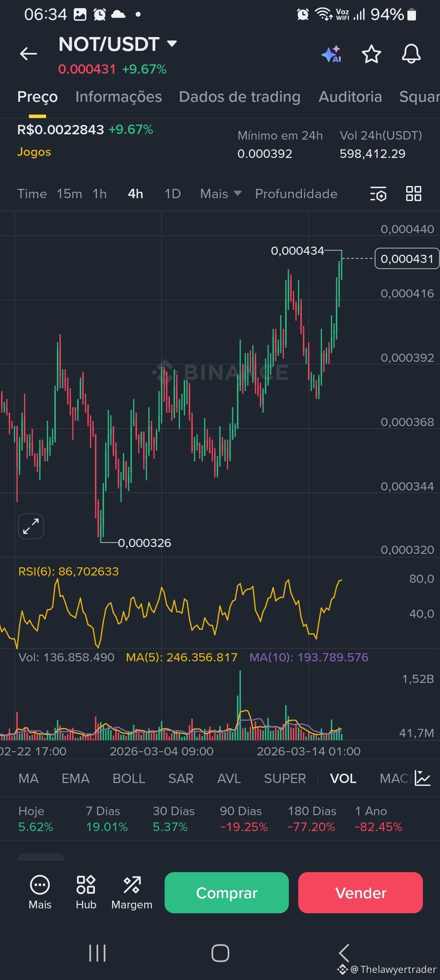The height and width of the screenshot is (980, 440).
Task: Switch to the Preço tab
Action: (37, 97)
